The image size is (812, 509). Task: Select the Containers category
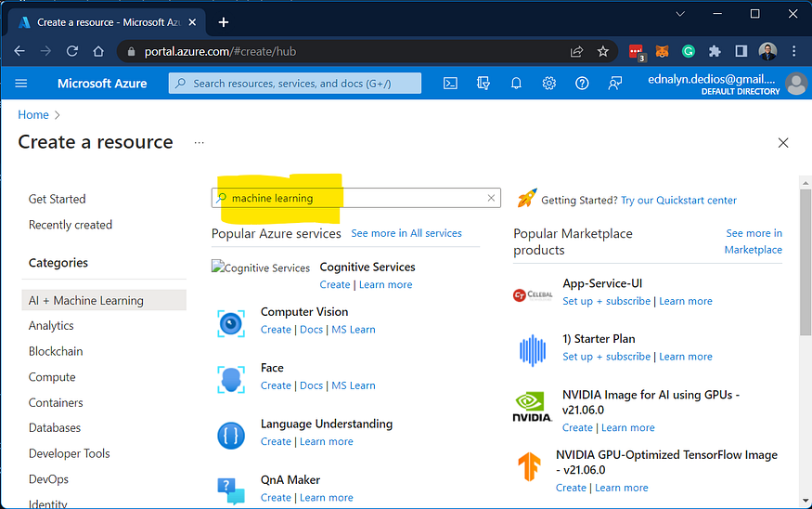56,403
